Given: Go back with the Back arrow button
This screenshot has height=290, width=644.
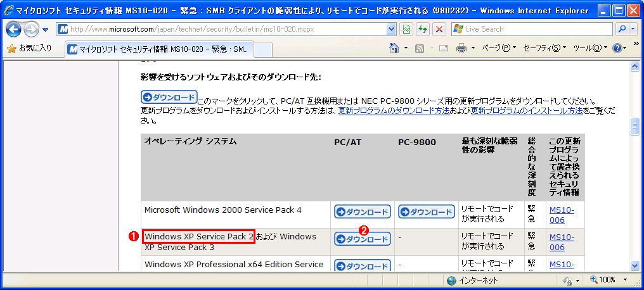Looking at the screenshot, I should point(13,29).
